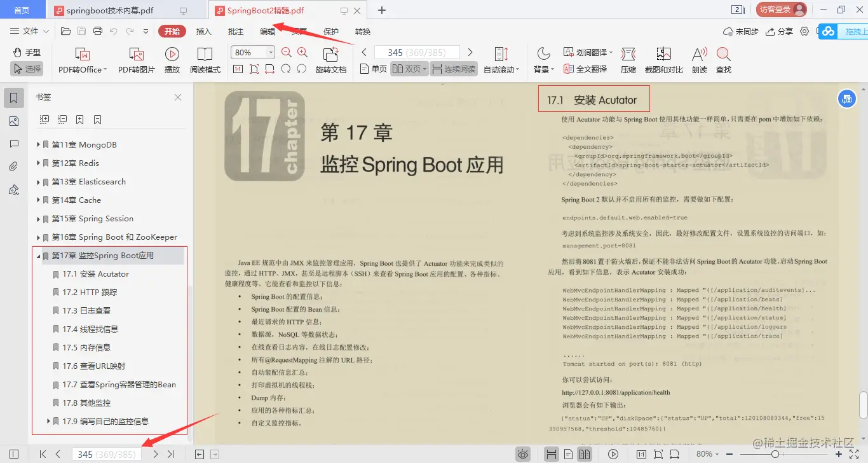Jump to first page in status bar
The height and width of the screenshot is (463, 868).
tap(43, 454)
